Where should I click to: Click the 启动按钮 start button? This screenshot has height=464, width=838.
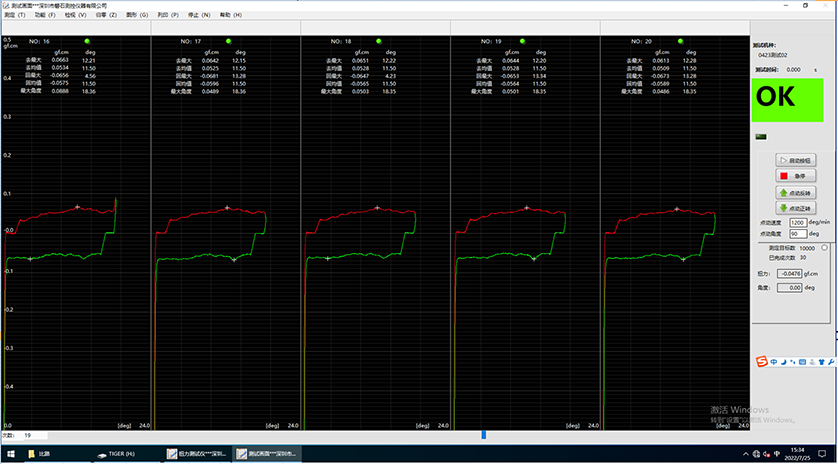point(795,160)
